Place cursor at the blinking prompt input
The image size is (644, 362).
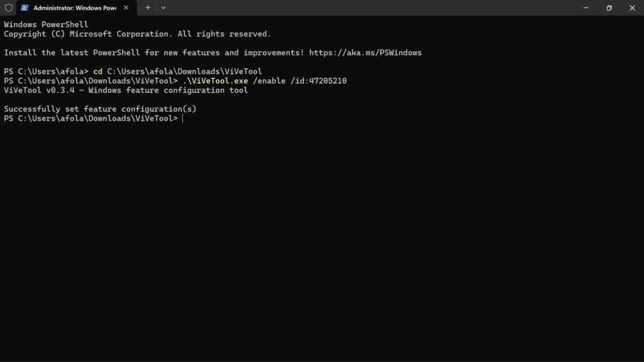(183, 118)
